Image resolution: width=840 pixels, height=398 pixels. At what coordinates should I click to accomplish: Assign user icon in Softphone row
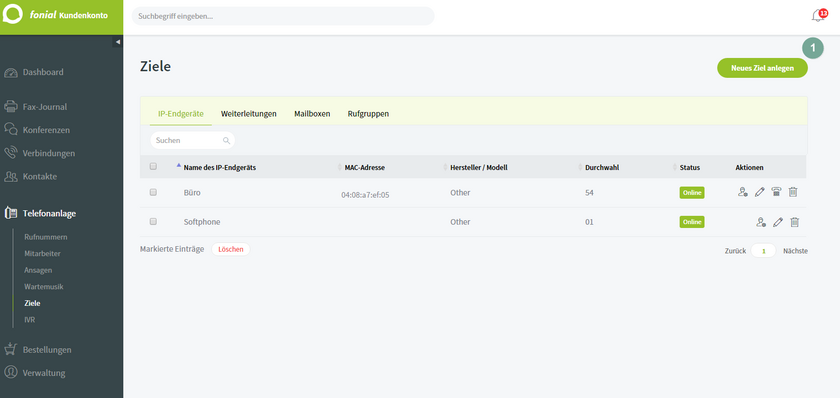pyautogui.click(x=761, y=222)
